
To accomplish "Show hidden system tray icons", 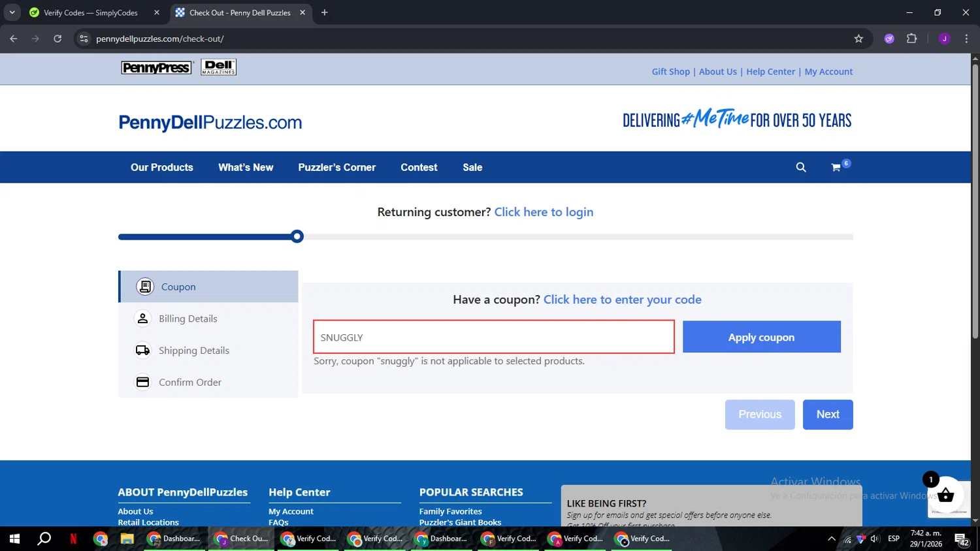I will click(832, 539).
